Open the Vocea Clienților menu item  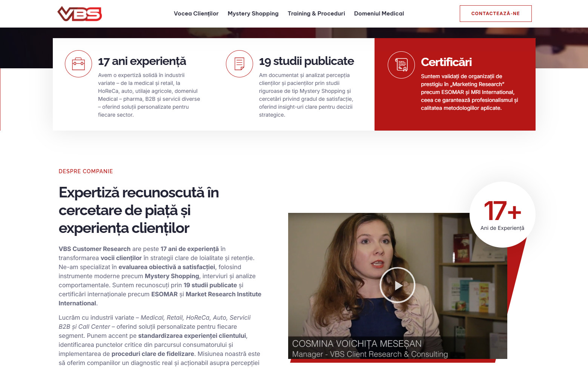tap(196, 14)
